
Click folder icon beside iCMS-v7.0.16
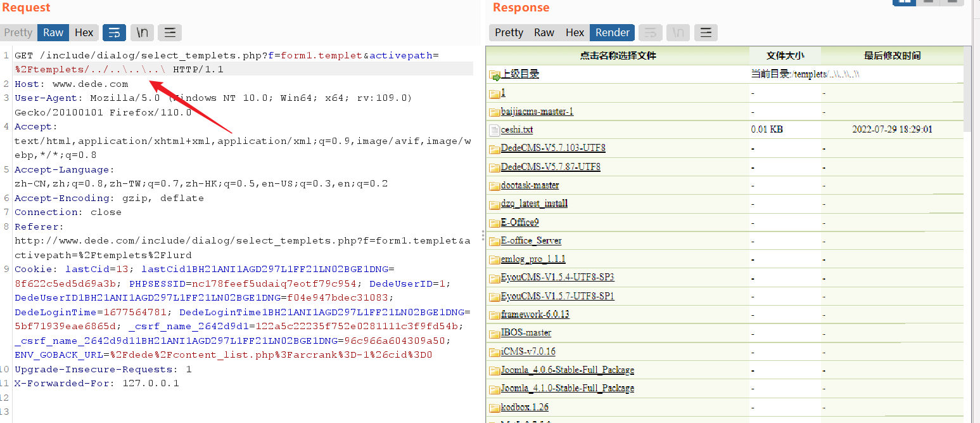click(495, 352)
